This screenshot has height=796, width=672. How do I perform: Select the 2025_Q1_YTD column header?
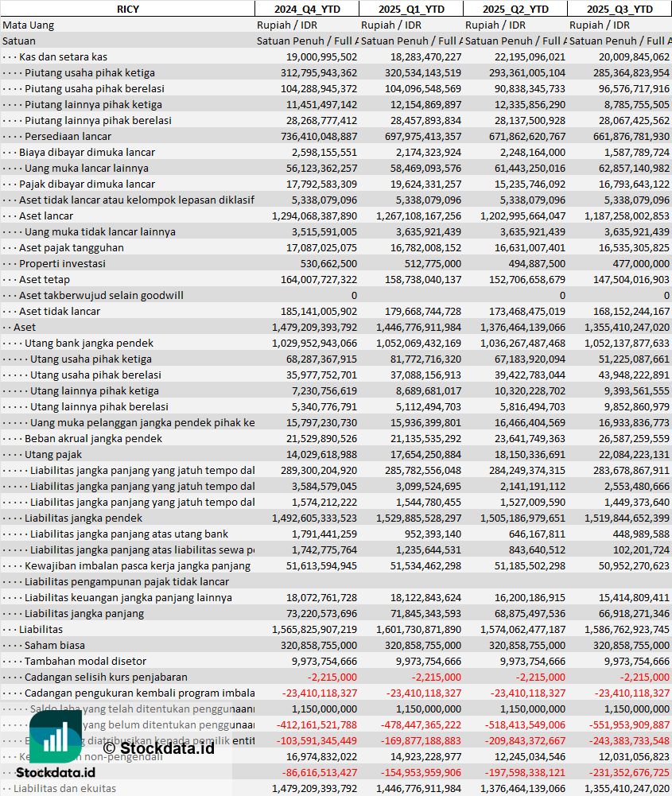(411, 9)
